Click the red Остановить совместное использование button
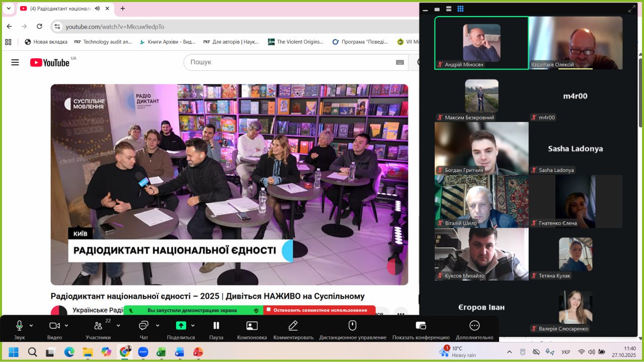The height and width of the screenshot is (362, 644). [x=319, y=310]
